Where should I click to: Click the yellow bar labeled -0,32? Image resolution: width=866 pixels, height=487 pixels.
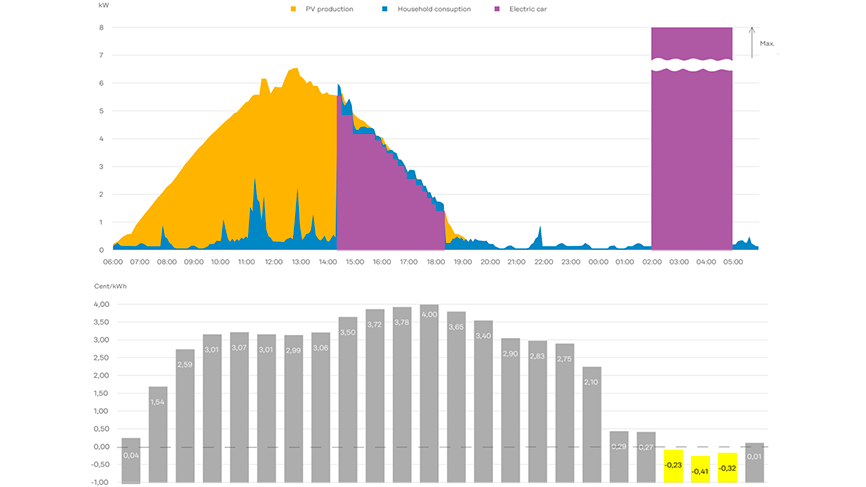pos(727,467)
